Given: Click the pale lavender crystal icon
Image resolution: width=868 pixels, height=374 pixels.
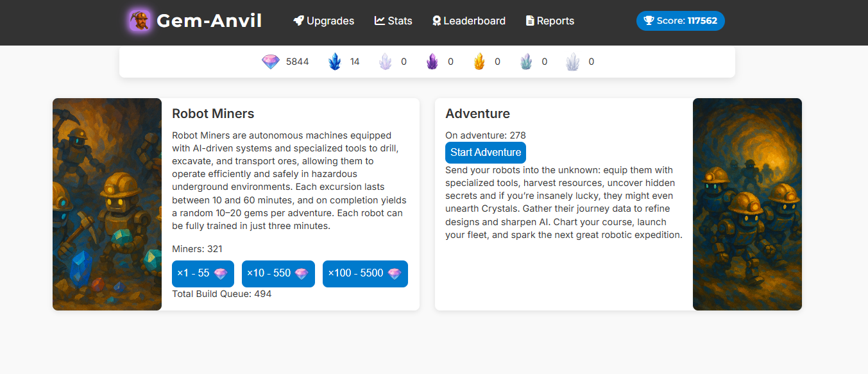Looking at the screenshot, I should click(385, 62).
